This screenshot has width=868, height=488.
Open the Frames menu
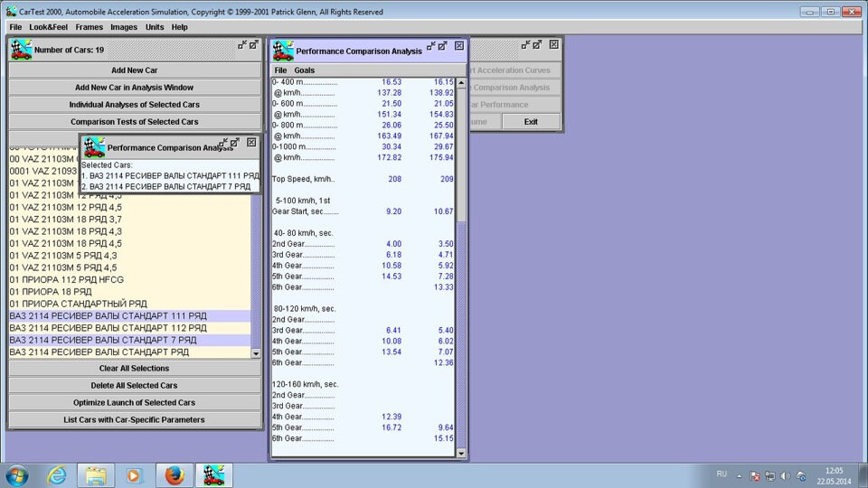(x=90, y=27)
